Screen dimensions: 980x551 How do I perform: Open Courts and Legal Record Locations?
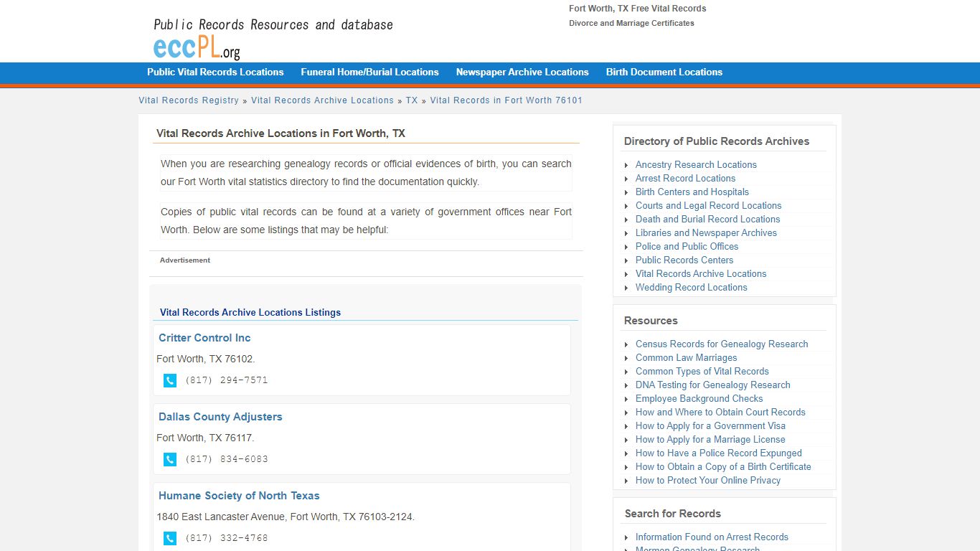click(x=708, y=205)
